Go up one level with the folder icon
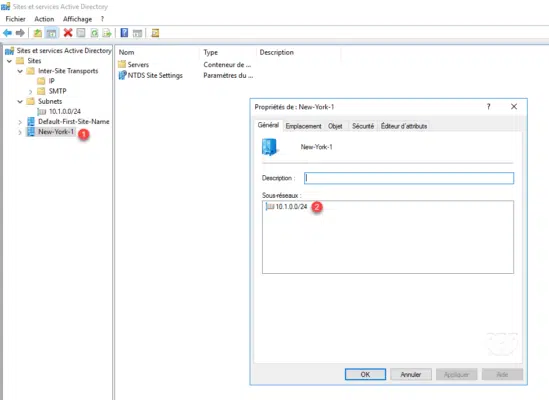 (x=37, y=33)
